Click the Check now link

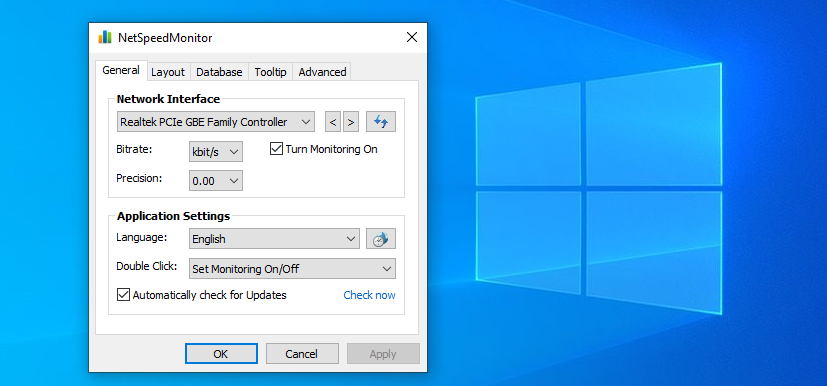click(x=369, y=295)
